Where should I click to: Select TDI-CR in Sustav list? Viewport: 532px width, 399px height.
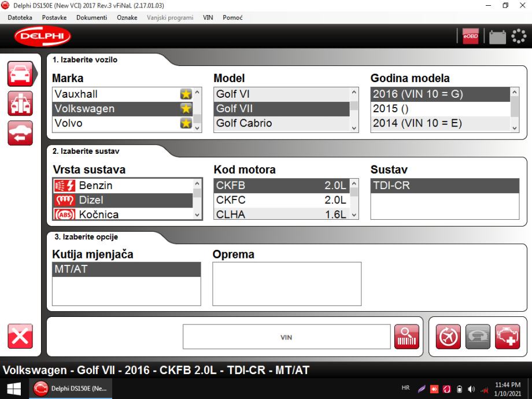[445, 186]
